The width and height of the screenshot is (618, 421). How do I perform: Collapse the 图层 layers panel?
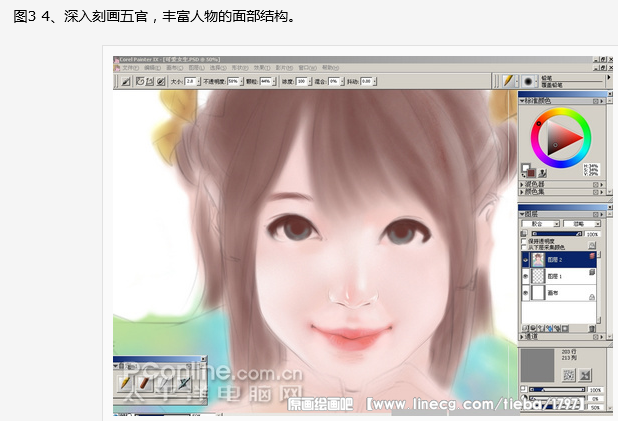click(522, 214)
